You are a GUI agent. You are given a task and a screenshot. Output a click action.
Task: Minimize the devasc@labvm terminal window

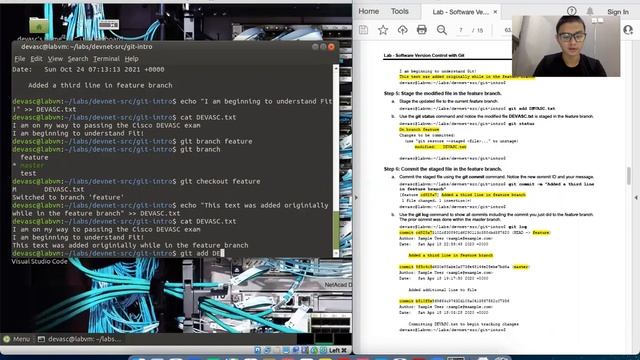315,47
